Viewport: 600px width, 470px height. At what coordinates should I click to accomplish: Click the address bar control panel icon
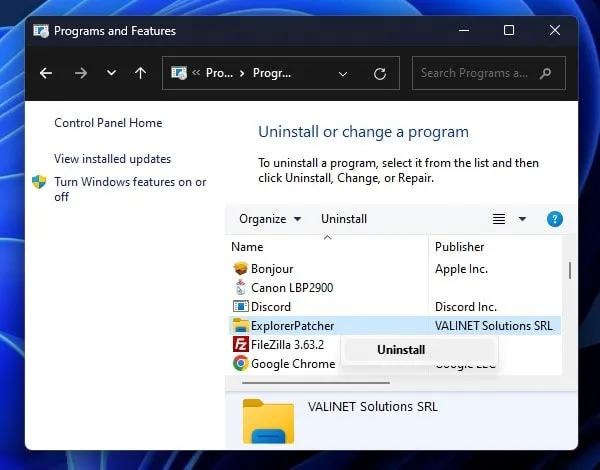coord(179,73)
